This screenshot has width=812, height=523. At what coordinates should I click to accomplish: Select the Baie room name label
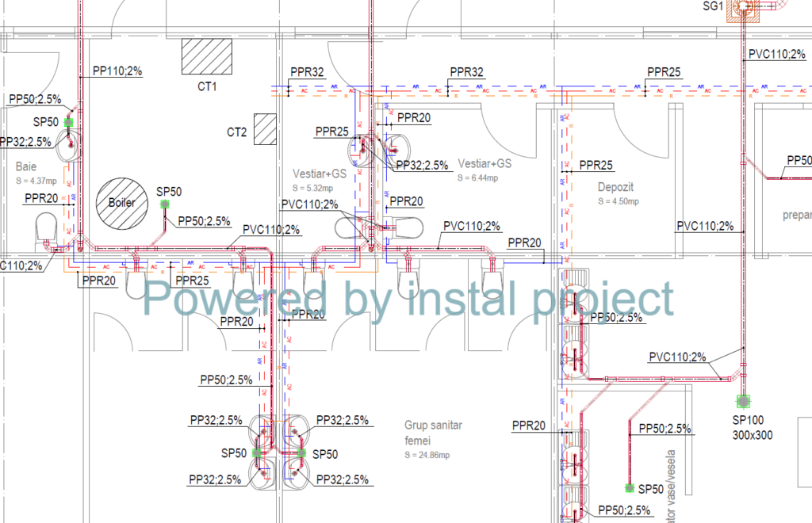[27, 167]
